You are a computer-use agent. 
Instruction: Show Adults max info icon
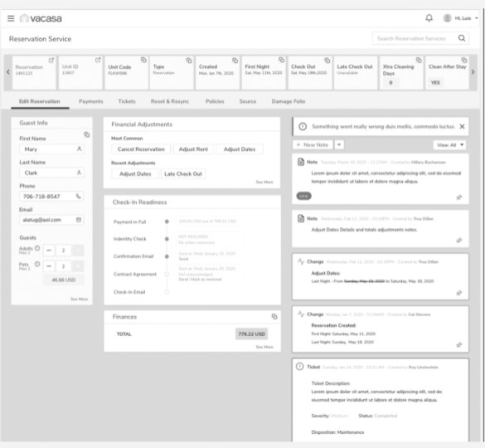point(37,248)
